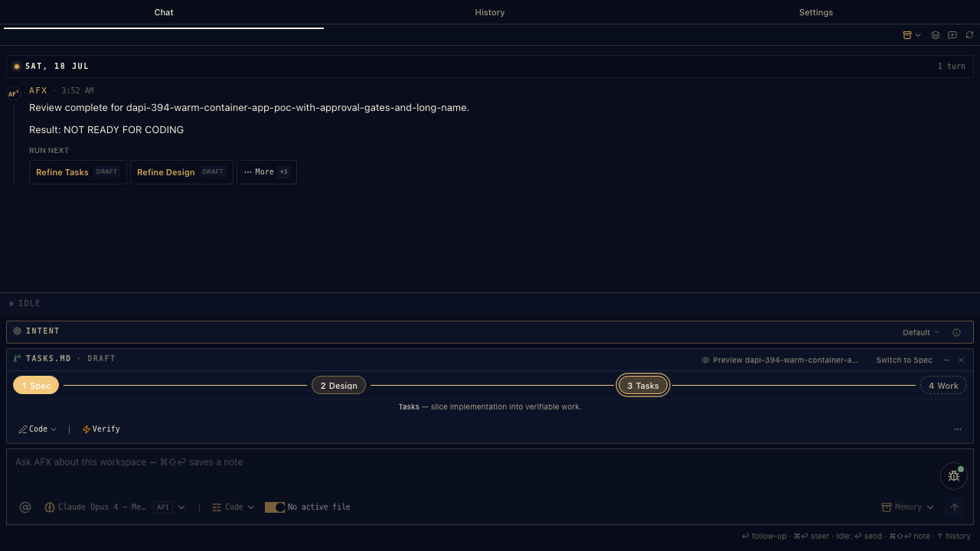Select the 1 Spec stage
The height and width of the screenshot is (551, 980).
coord(36,385)
